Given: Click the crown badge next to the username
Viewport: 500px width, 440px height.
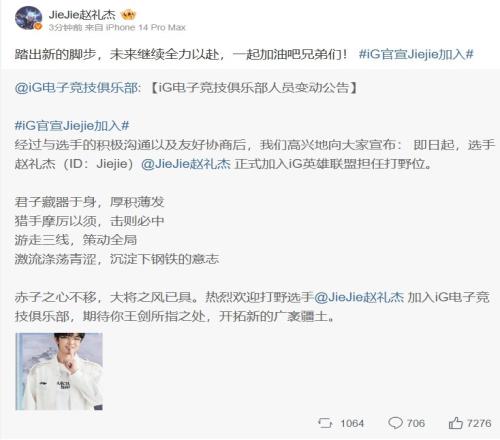Looking at the screenshot, I should [x=128, y=15].
